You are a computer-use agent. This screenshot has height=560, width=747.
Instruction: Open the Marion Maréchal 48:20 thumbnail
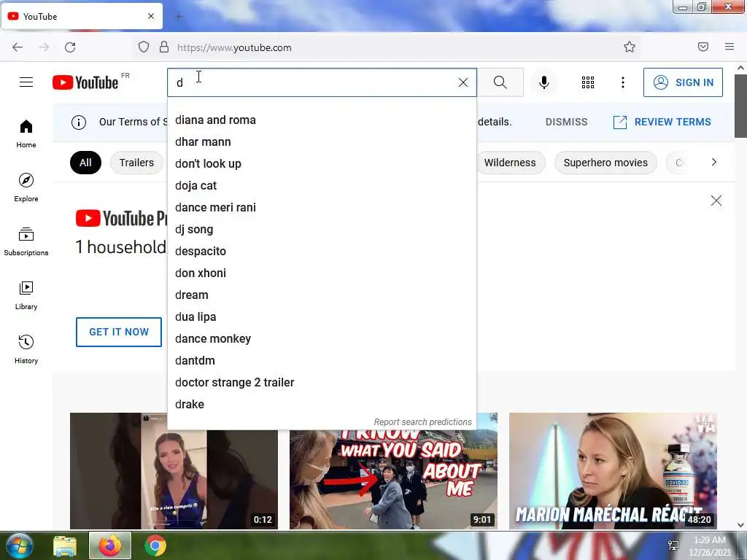[613, 471]
